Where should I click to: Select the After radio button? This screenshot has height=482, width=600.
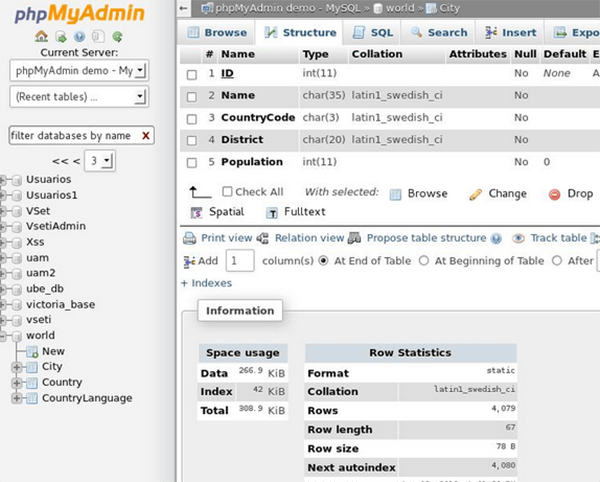point(557,261)
